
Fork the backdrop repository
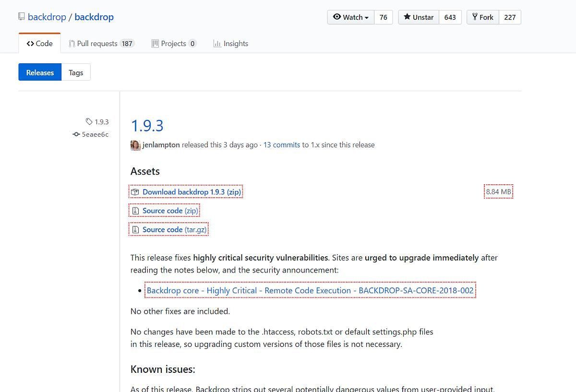pos(483,17)
